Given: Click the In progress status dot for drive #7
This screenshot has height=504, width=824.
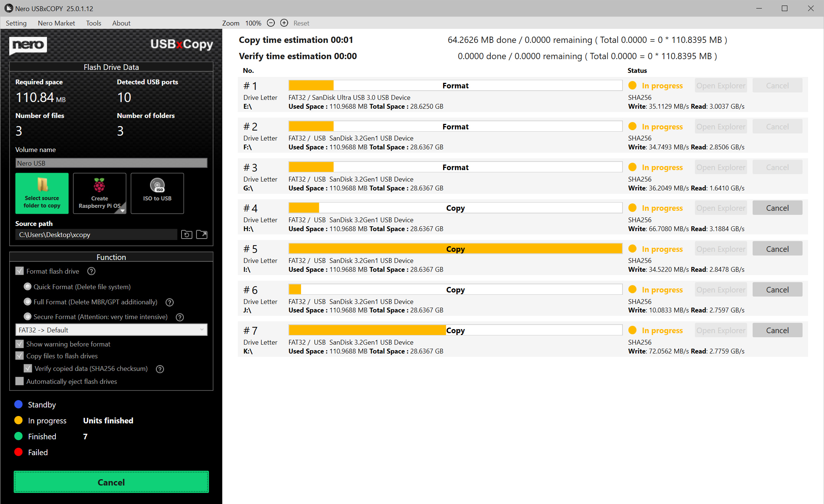Looking at the screenshot, I should 632,330.
